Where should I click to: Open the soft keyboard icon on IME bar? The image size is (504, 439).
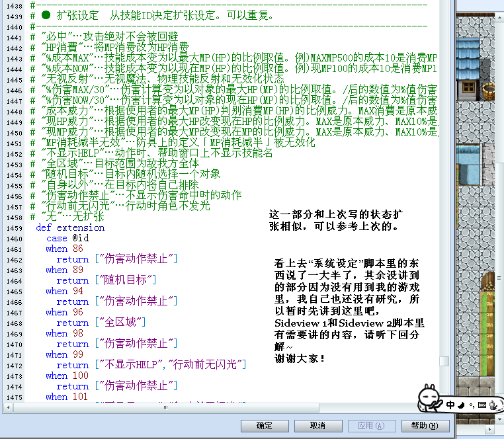482,405
